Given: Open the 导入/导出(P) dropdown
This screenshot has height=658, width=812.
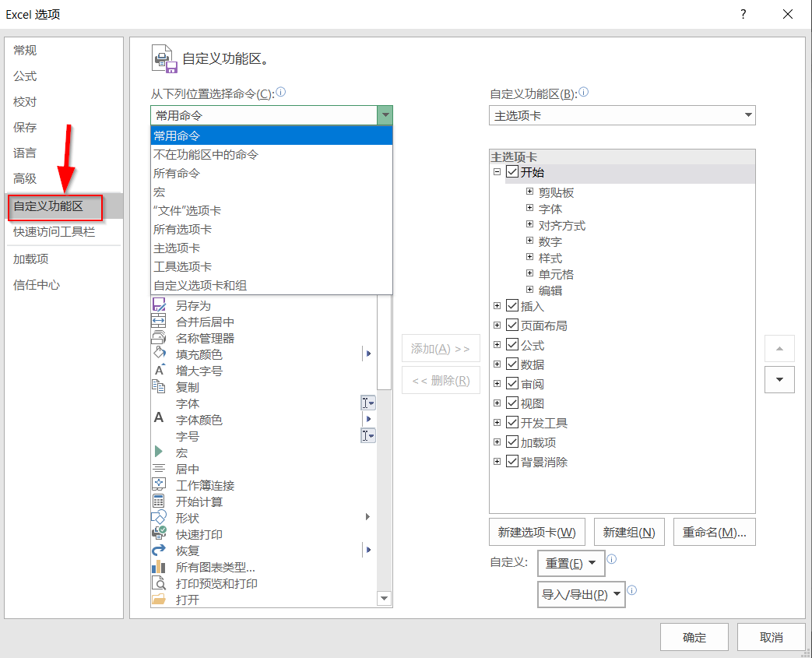Looking at the screenshot, I should click(x=581, y=594).
